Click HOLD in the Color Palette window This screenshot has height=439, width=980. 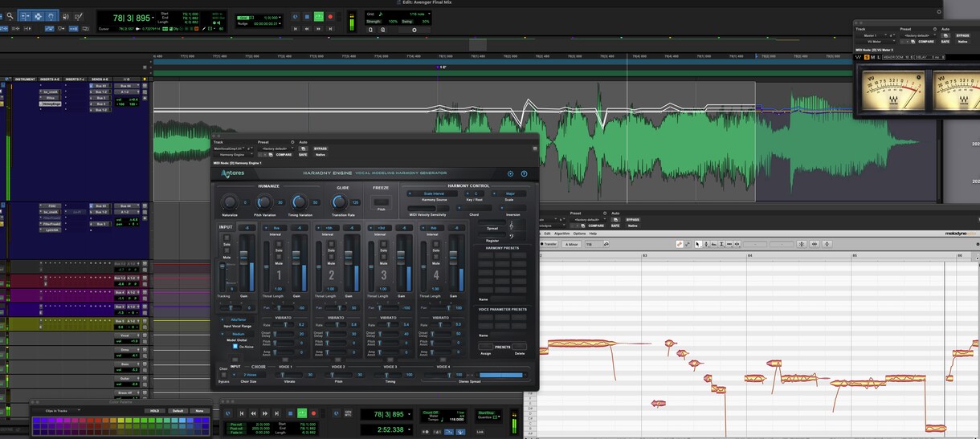tap(154, 410)
